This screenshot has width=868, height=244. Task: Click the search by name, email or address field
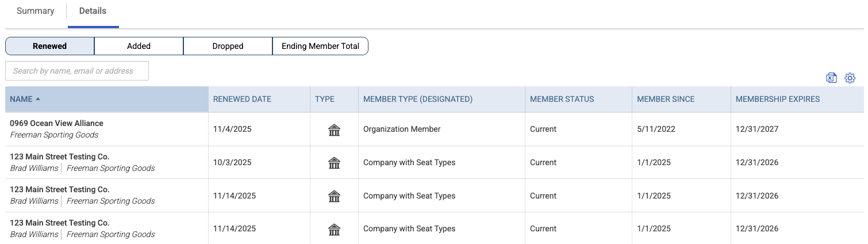[77, 71]
